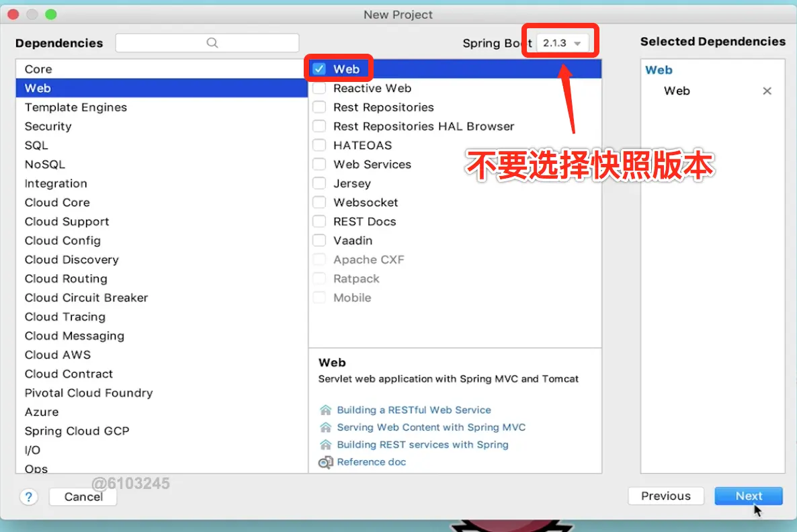The image size is (797, 532).
Task: Open the Spring Boot version dropdown
Action: click(x=562, y=43)
